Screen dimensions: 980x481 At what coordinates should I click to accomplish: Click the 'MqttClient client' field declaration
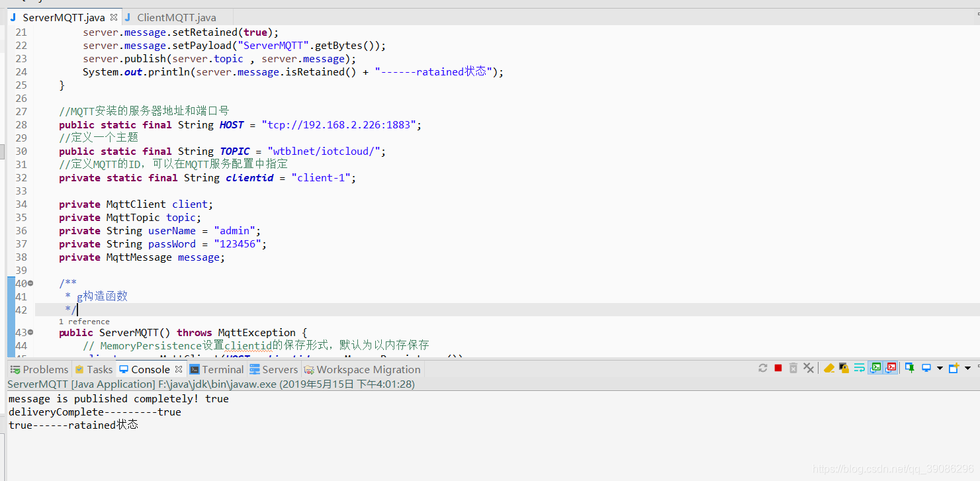[x=136, y=204]
